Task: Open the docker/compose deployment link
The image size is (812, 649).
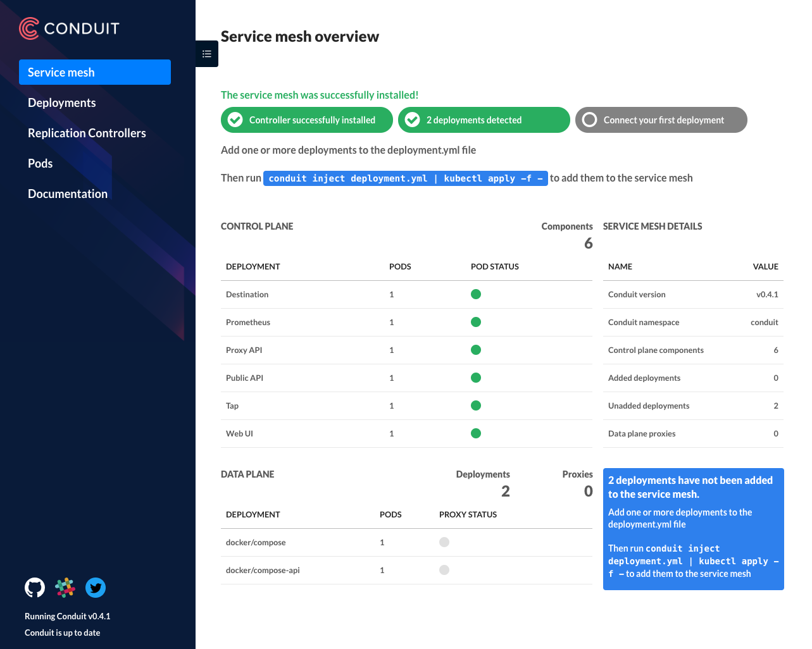Action: click(256, 542)
